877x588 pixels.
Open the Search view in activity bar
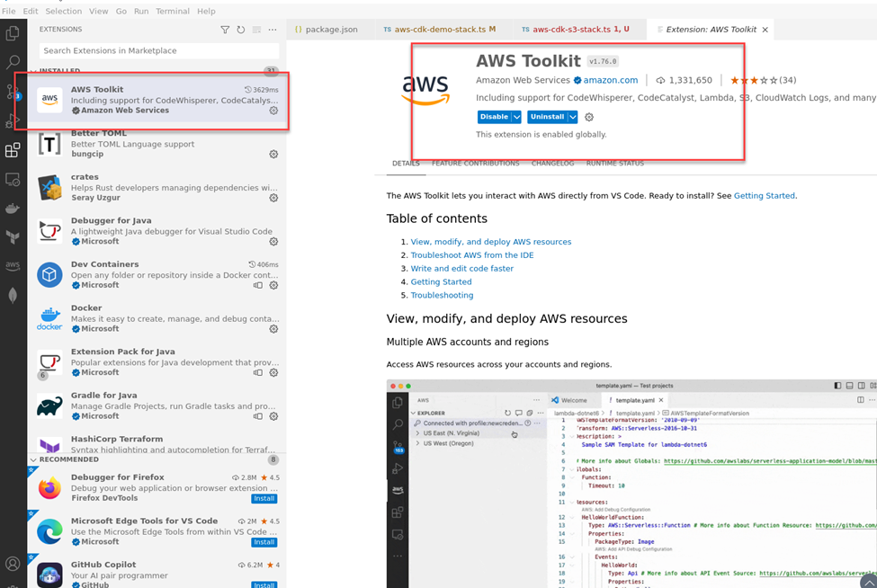(13, 62)
